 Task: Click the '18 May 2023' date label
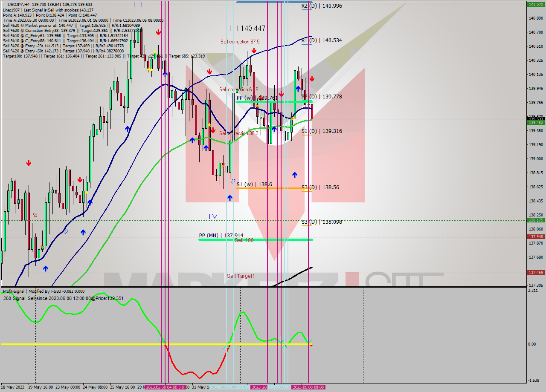pos(12,387)
